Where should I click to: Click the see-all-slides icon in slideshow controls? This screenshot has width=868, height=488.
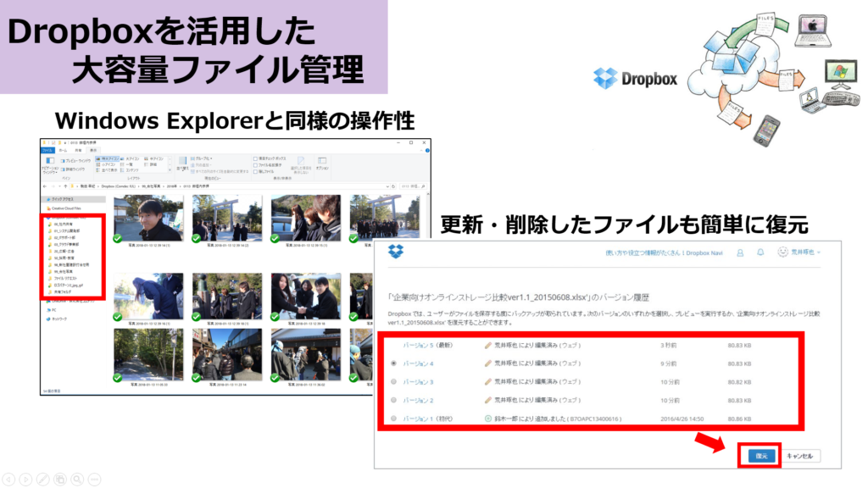60,480
